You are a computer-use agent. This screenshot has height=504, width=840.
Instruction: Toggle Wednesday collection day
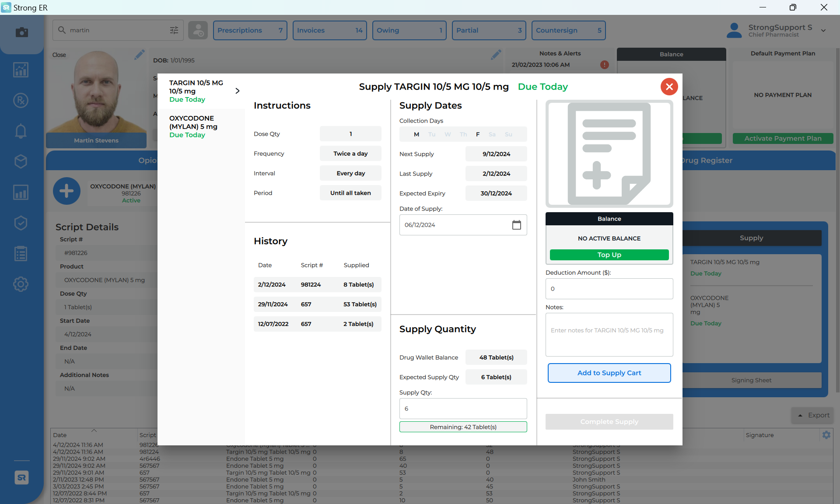pos(448,134)
